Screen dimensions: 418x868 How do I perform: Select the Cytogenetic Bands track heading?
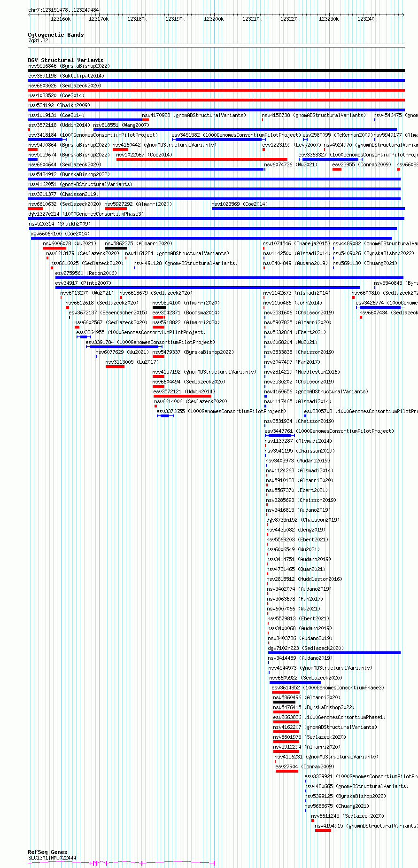56,35
